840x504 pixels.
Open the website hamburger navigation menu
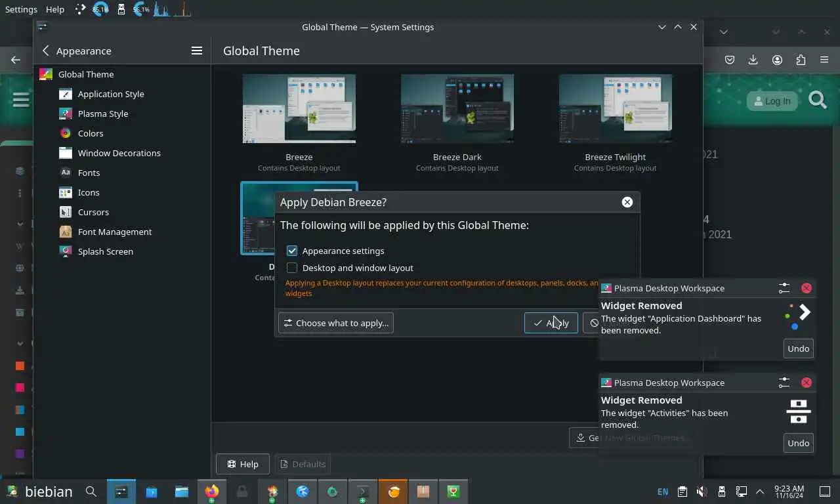click(20, 100)
